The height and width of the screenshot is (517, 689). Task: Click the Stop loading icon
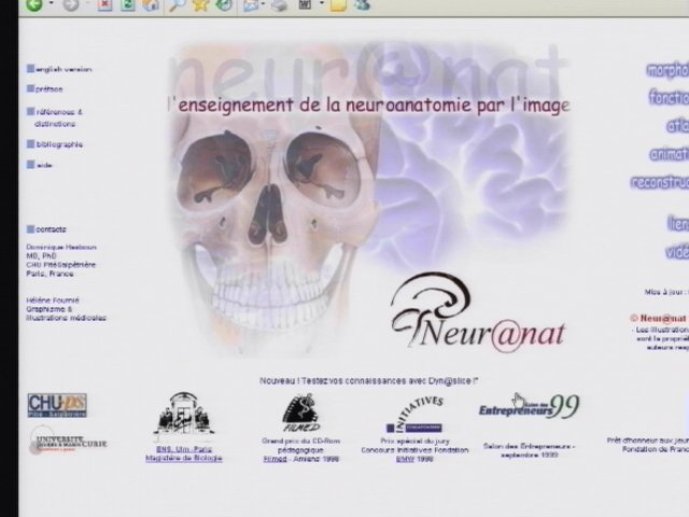[x=105, y=4]
